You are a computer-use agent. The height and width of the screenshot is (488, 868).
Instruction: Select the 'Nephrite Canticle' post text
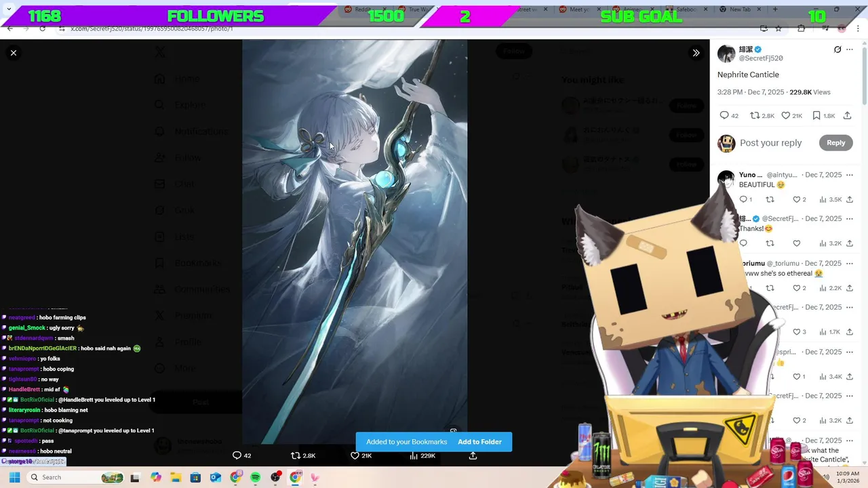click(748, 75)
